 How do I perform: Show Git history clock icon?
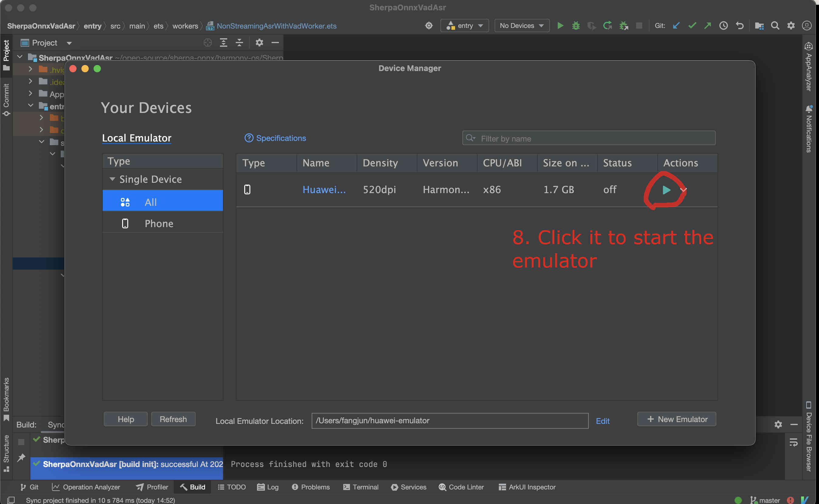click(x=723, y=26)
